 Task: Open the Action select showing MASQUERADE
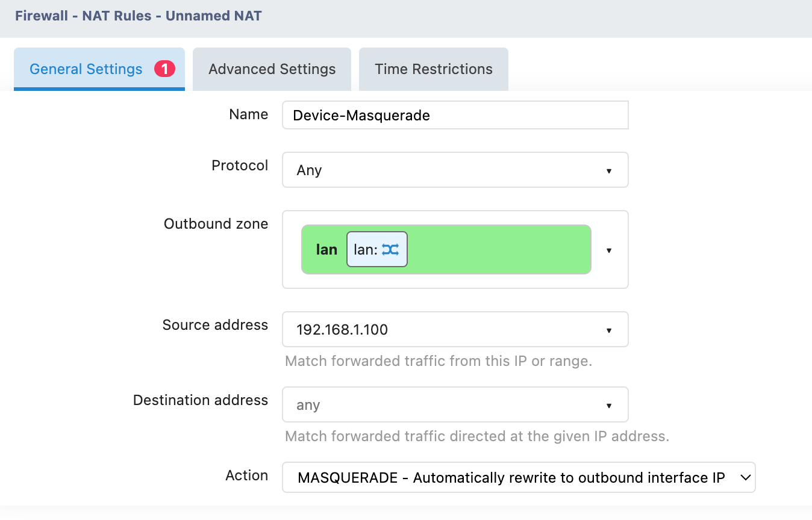coord(512,478)
